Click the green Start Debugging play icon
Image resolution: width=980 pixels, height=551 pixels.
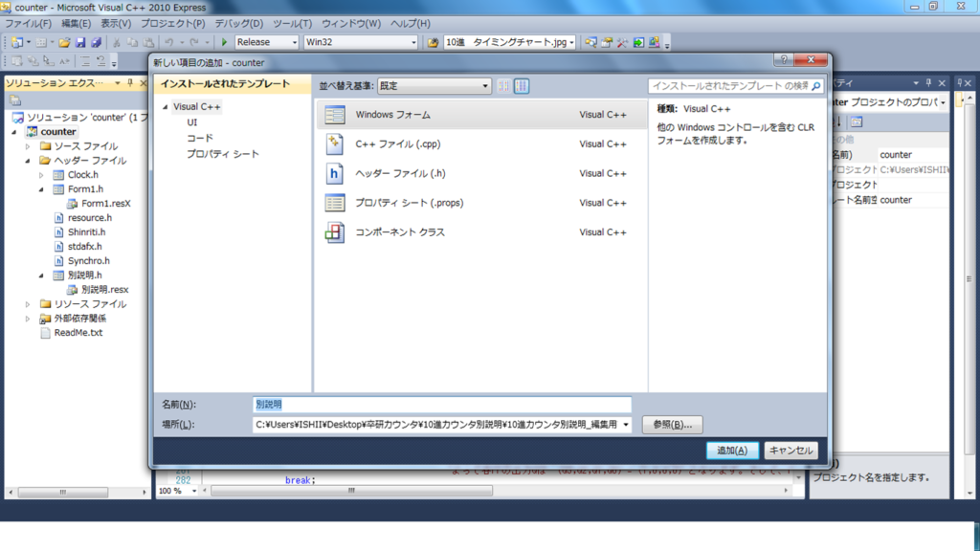point(224,42)
